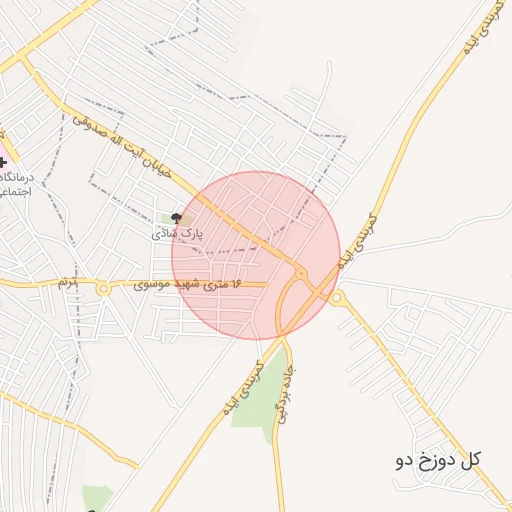Viewport: 512px width, 512px height.
Task: Click the roundabout on ۱۶ متری شهید موسوی street
Action: [104, 289]
